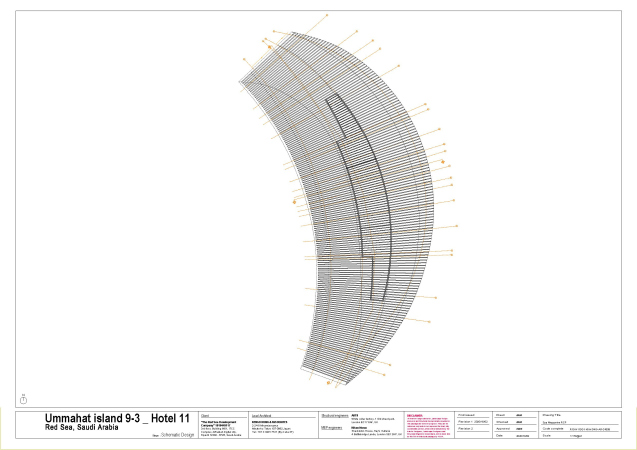Select the Ummahat island 9-3 Hotel 11 title
The image size is (637, 450).
(x=117, y=417)
